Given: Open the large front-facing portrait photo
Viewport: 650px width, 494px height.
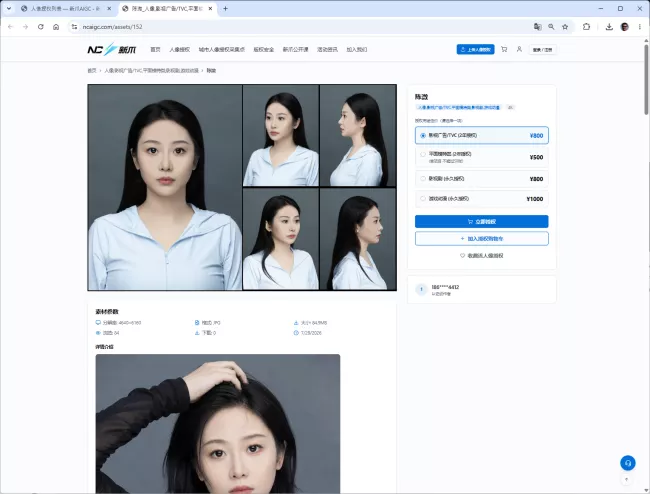Looking at the screenshot, I should click(x=165, y=187).
